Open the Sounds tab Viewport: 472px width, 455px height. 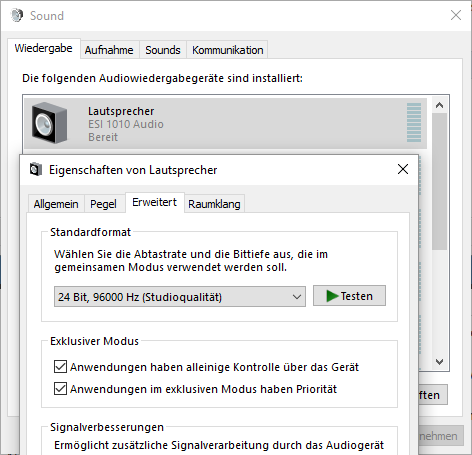point(163,50)
